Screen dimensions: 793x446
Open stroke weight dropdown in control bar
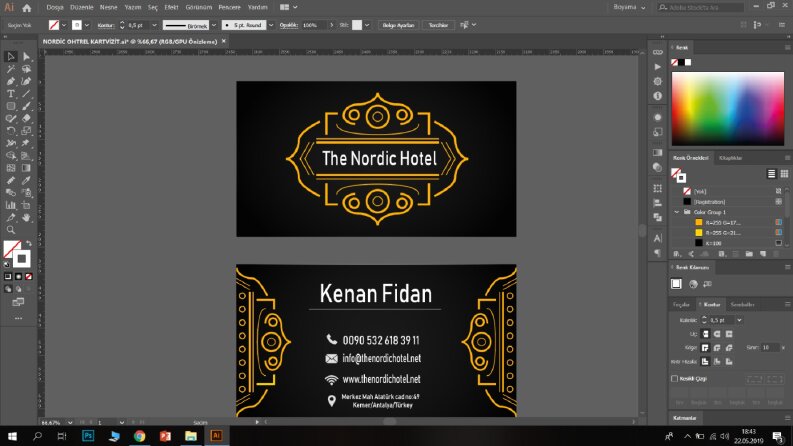154,25
